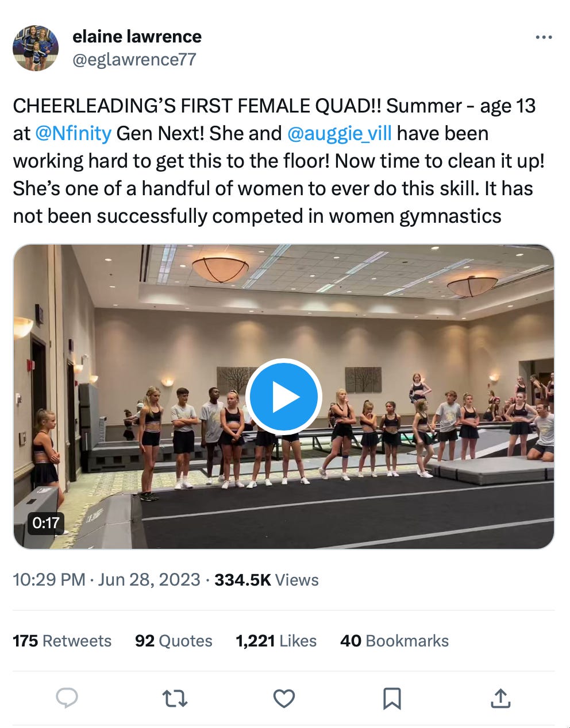The width and height of the screenshot is (570, 728).
Task: Click the 0:17 video duration badge
Action: [46, 522]
